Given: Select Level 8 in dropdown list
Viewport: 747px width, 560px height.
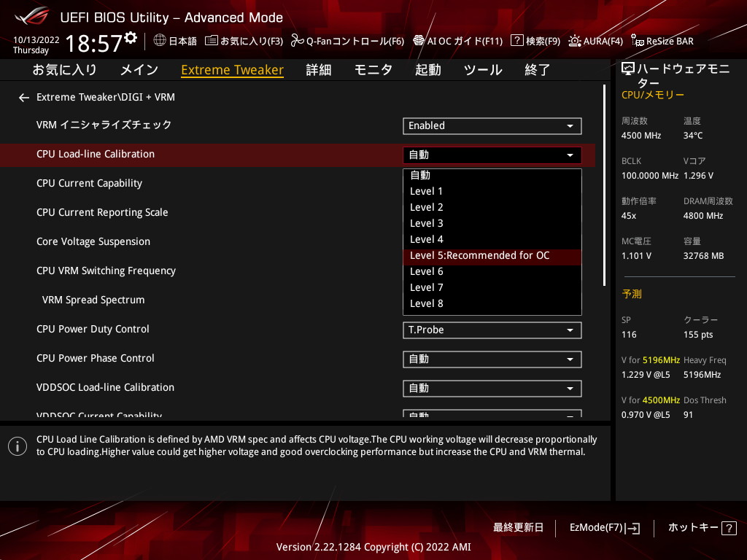Looking at the screenshot, I should tap(492, 304).
